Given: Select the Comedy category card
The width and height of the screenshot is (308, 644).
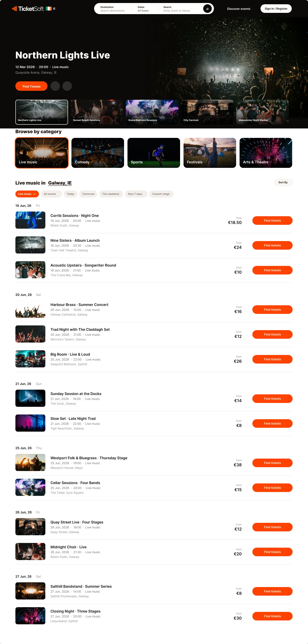Looking at the screenshot, I should coord(98,153).
